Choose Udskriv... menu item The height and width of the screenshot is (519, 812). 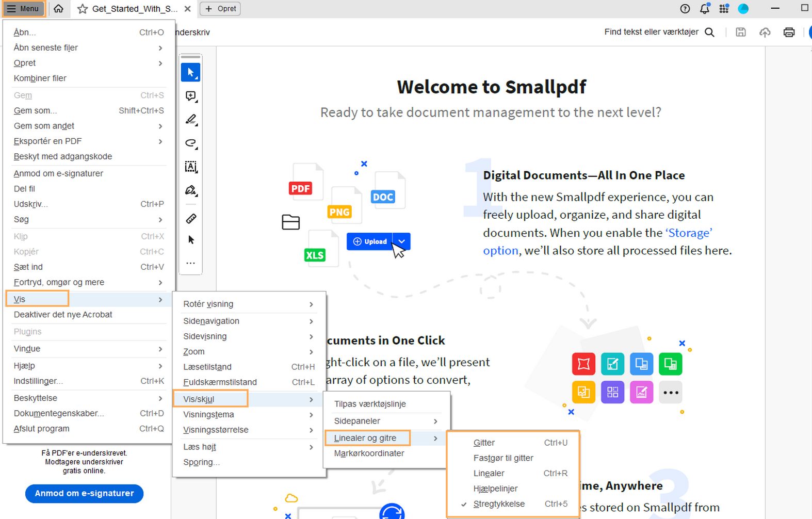(x=88, y=204)
